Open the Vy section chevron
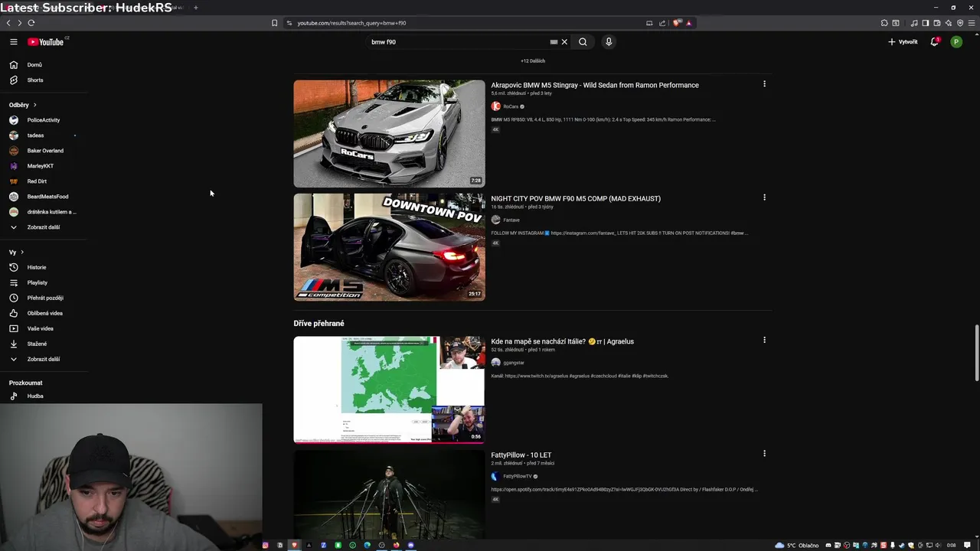980x551 pixels. coord(22,252)
